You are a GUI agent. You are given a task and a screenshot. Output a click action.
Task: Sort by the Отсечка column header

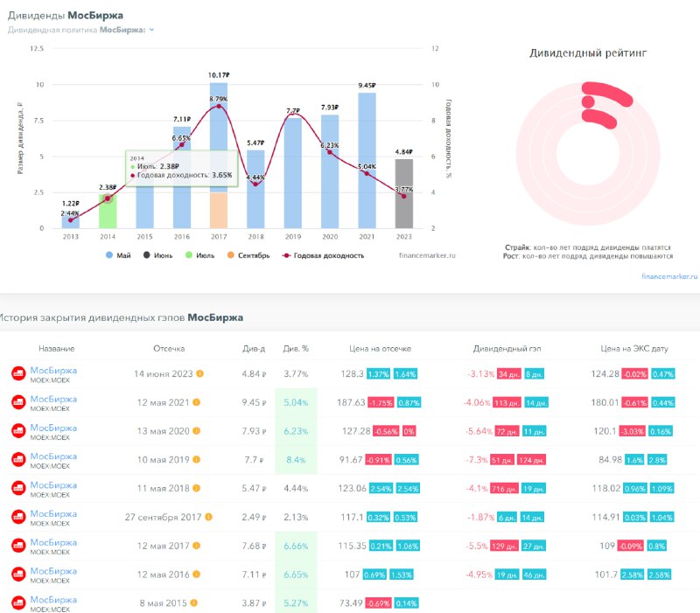tap(169, 348)
